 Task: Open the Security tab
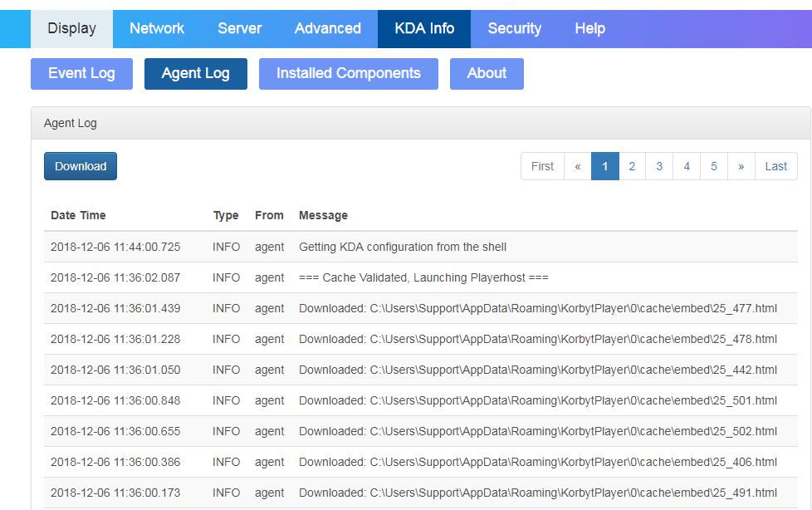coord(514,27)
